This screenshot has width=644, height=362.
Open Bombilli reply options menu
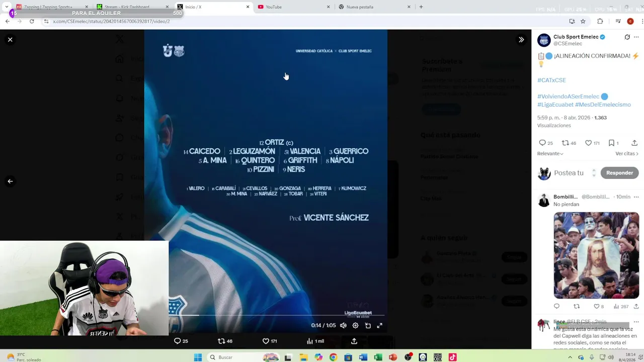636,197
